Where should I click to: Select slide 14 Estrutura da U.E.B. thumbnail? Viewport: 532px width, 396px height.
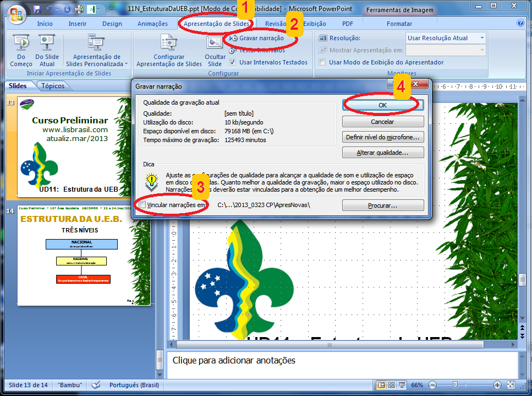[84, 255]
